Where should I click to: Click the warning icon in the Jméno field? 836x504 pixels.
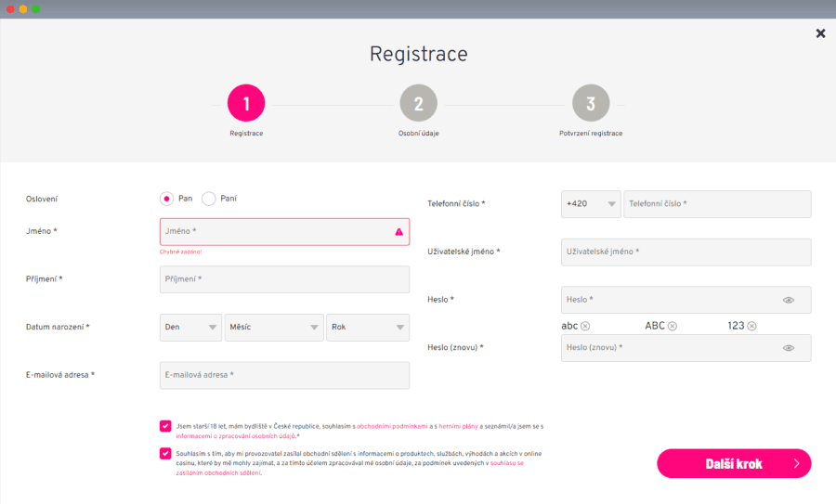(x=399, y=232)
